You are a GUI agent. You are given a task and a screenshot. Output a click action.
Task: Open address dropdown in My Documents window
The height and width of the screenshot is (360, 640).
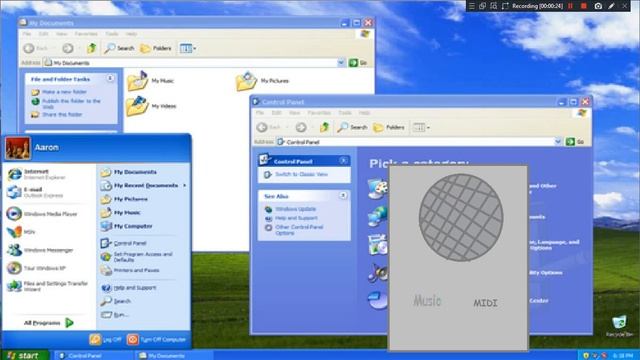(341, 63)
